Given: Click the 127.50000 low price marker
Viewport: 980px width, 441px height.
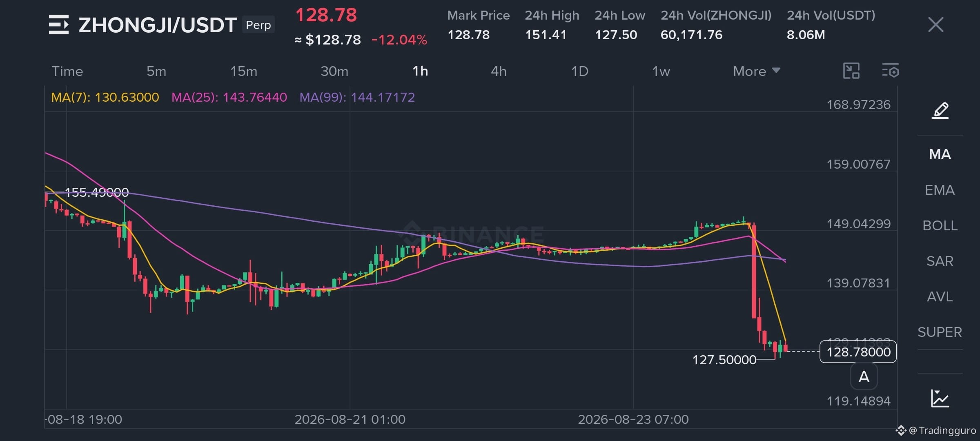Looking at the screenshot, I should coord(724,360).
